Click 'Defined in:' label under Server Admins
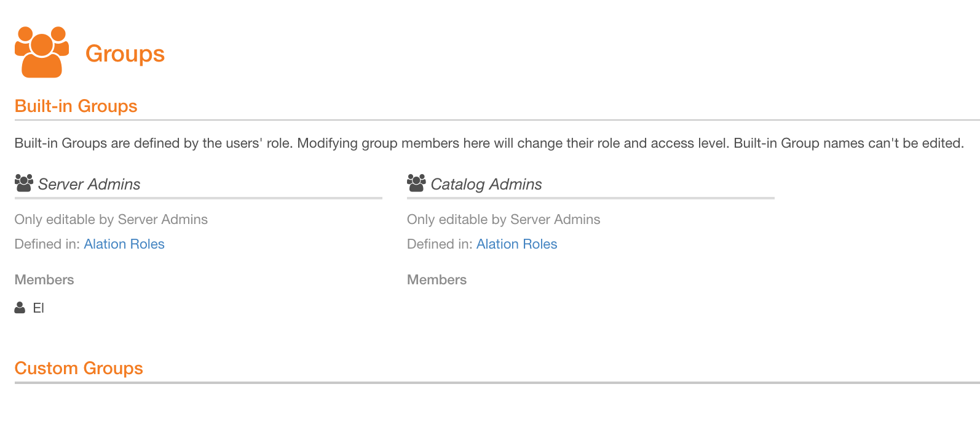 (x=47, y=244)
